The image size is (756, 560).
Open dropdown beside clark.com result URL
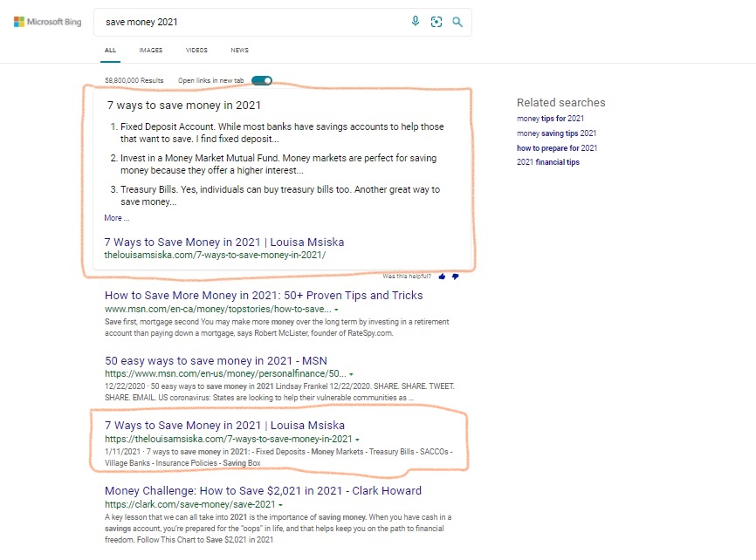point(280,505)
